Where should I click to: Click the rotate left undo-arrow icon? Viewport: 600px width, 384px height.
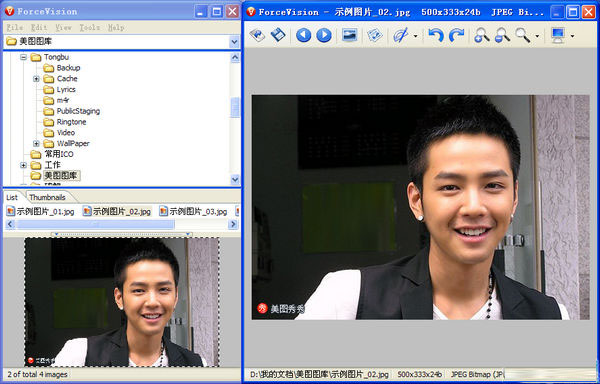[436, 35]
